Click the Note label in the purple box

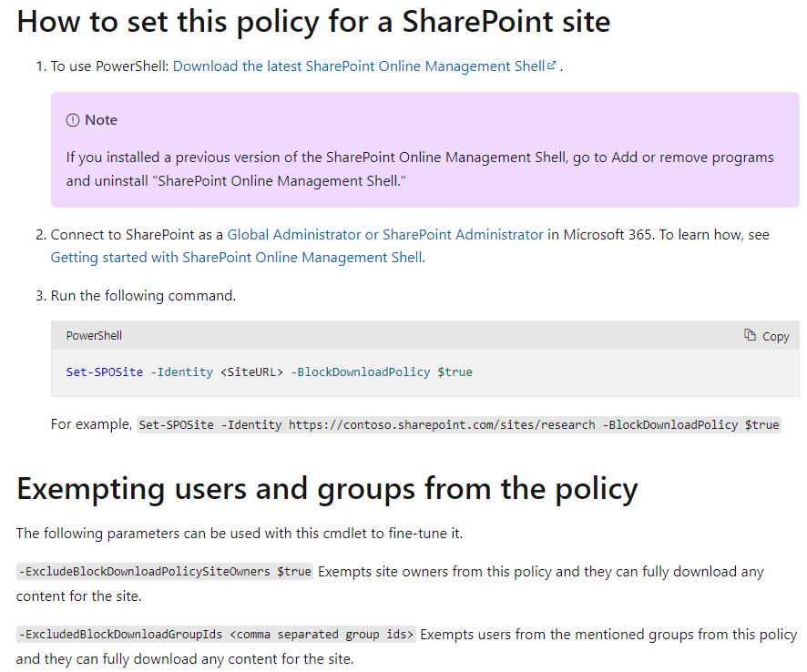pos(101,120)
